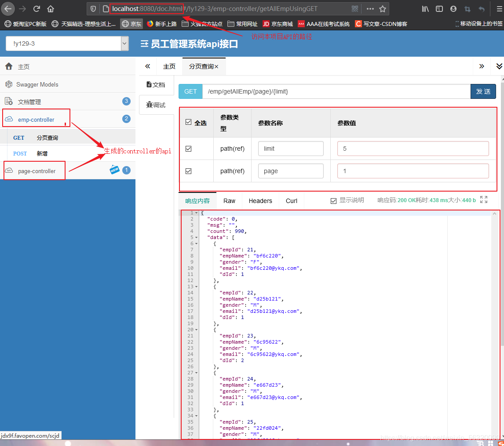
Task: Click the browser back arrow
Action: 8,9
